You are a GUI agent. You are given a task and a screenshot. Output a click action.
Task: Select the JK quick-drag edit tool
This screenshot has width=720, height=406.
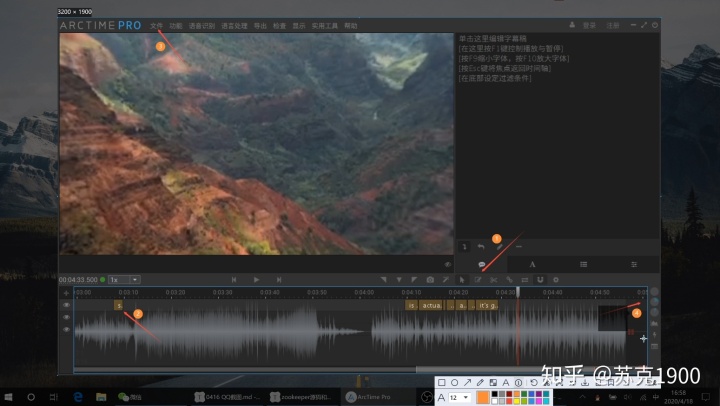point(478,280)
